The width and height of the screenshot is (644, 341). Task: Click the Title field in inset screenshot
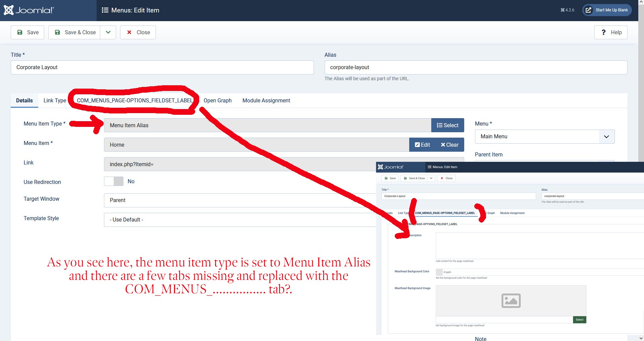point(459,196)
